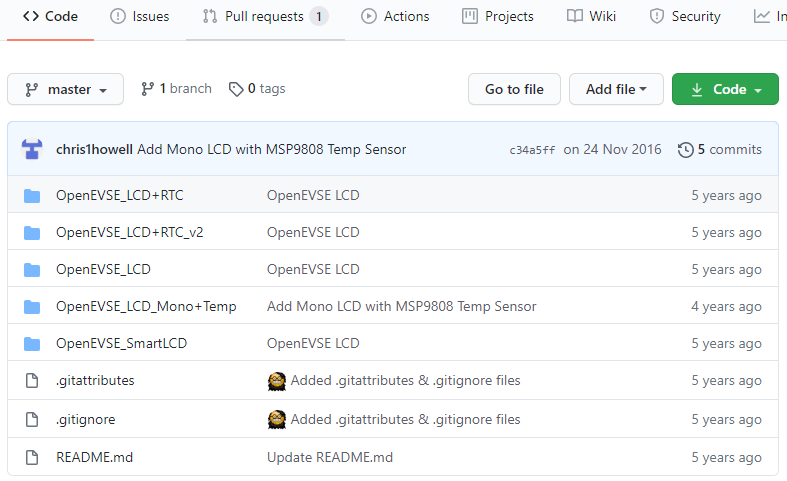Open 'Update README.md' commit message
Image resolution: width=787 pixels, height=481 pixels.
tap(330, 457)
